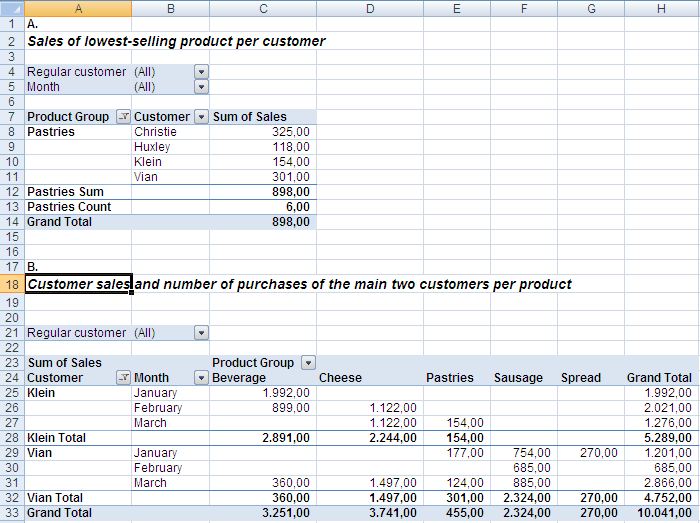This screenshot has width=700, height=523.
Task: Open the Product Group filter button in row 7
Action: point(123,117)
